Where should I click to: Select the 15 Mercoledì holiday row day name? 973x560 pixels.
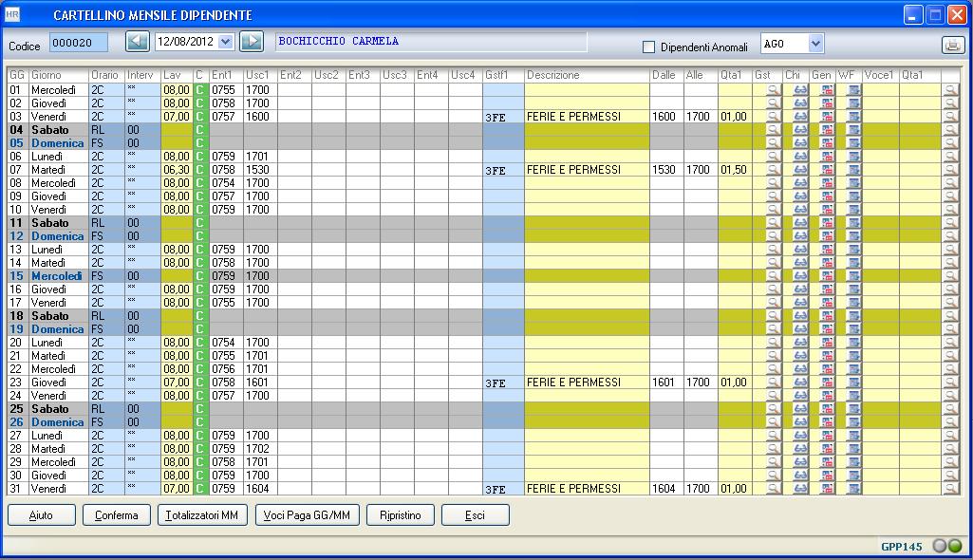(56, 276)
